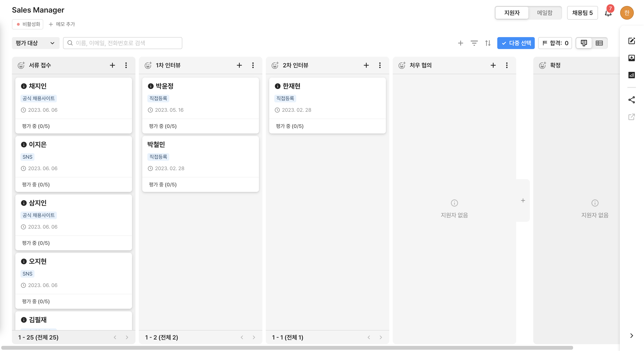Click 평가 중 (0/5) on 한재현 card
The width and height of the screenshot is (644, 351).
coord(290,126)
